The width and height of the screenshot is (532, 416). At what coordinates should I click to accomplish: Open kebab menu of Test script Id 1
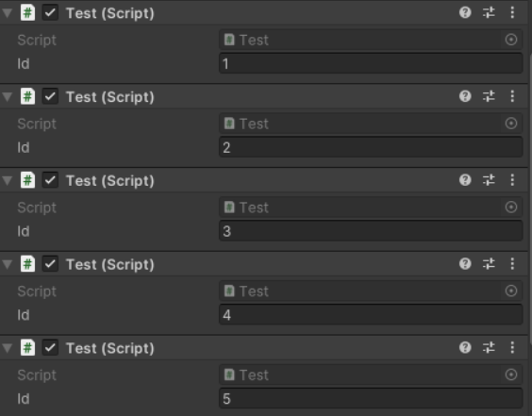512,13
